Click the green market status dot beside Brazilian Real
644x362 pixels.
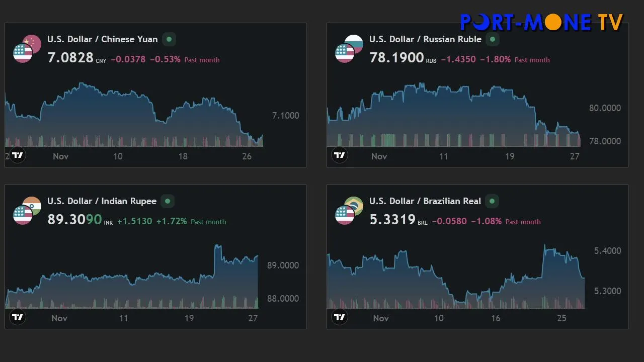point(492,201)
